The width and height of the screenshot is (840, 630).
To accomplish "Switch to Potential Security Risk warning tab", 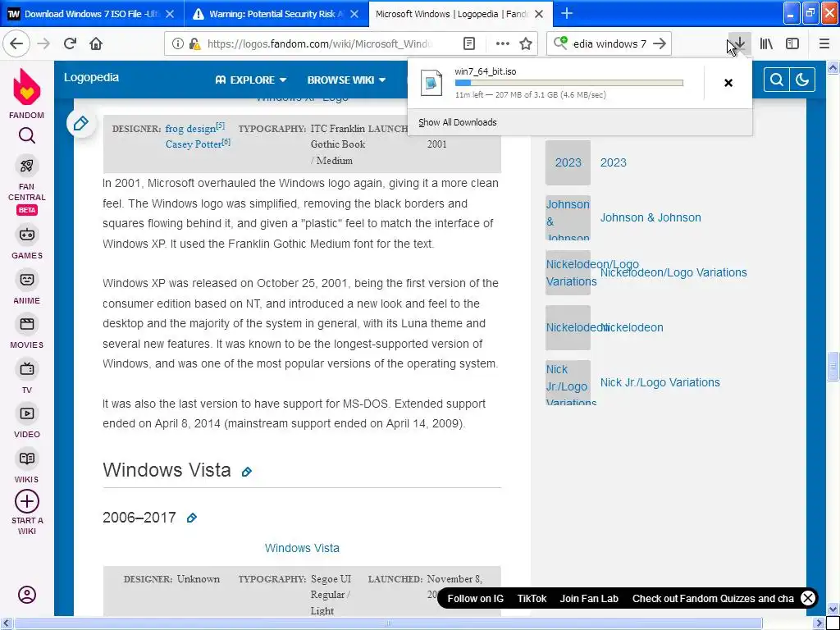I will [x=276, y=14].
